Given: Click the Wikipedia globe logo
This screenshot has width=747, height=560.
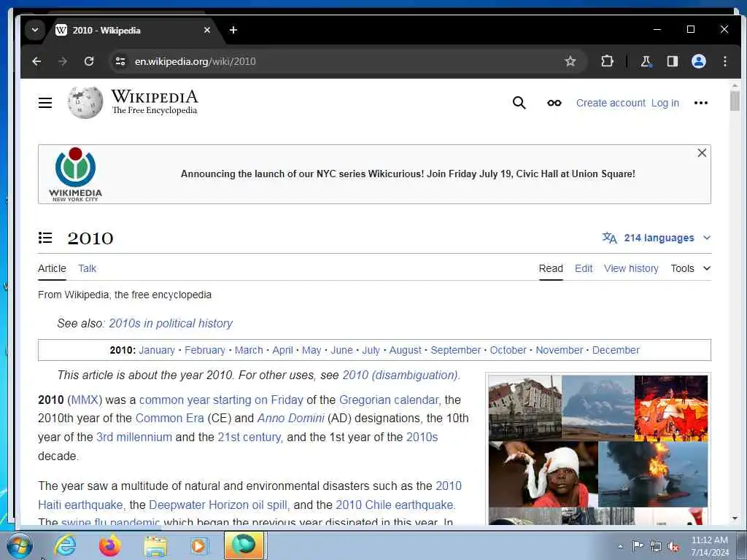Looking at the screenshot, I should click(x=85, y=102).
